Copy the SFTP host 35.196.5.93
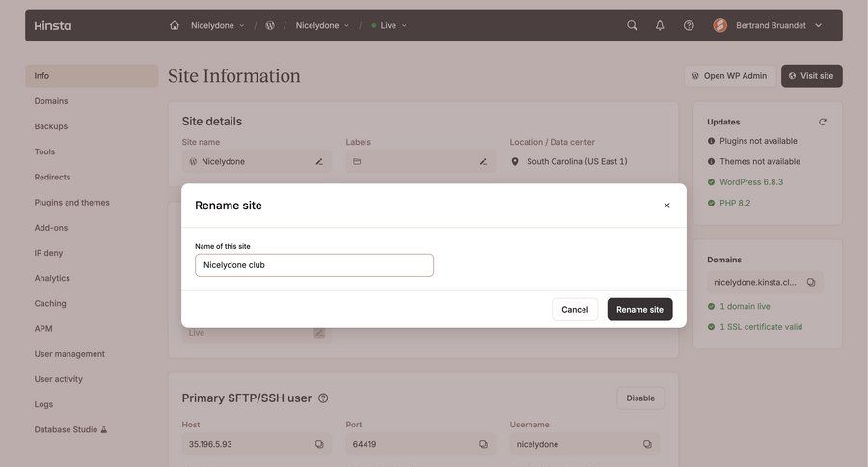868x467 pixels. click(x=319, y=444)
